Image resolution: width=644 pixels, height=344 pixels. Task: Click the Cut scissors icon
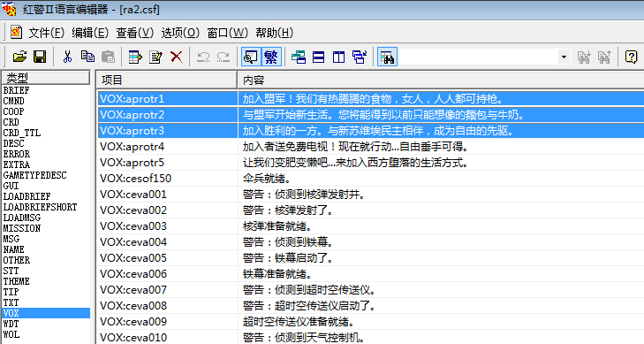click(67, 57)
